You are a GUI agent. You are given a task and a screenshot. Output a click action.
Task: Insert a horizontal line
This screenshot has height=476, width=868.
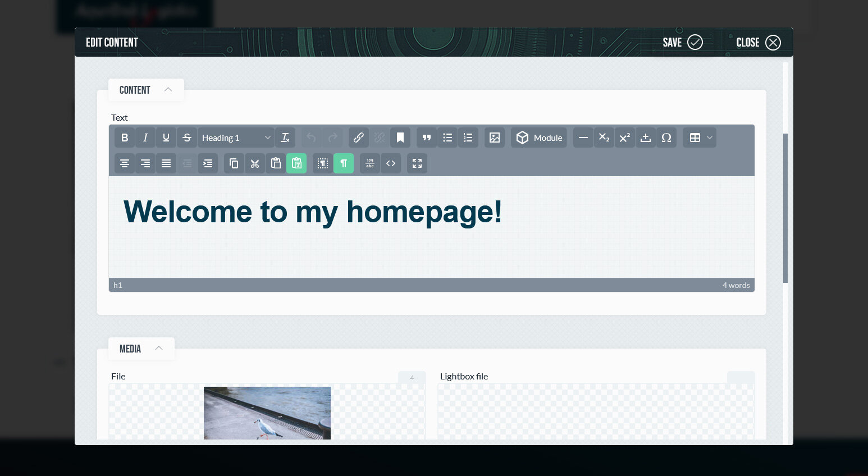(583, 138)
